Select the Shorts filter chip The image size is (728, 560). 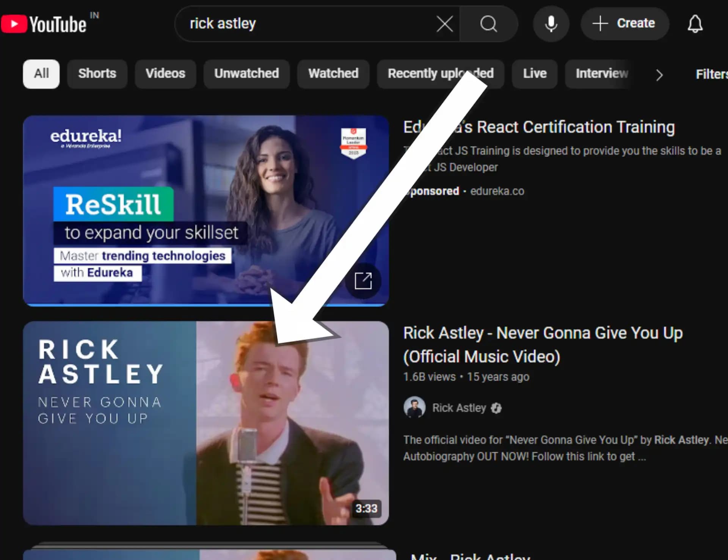97,74
